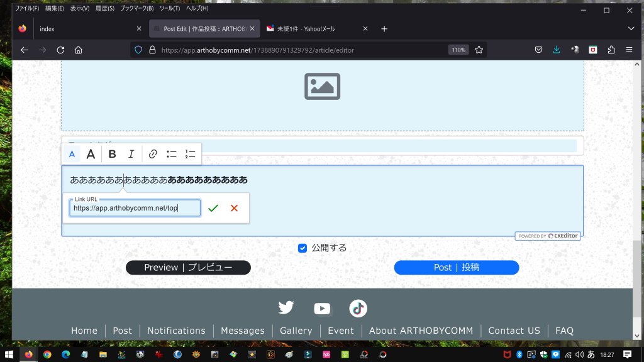
Task: Open About ARTHOBYCOMM footer link
Action: pos(421,331)
